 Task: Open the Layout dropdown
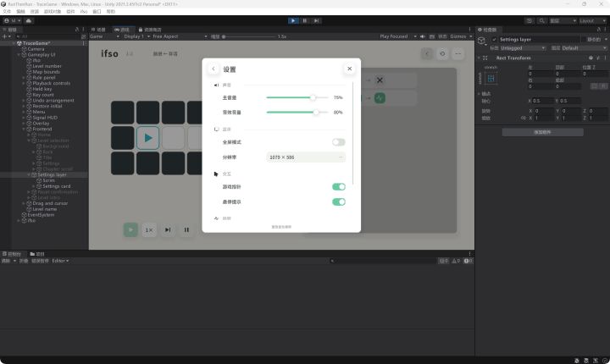tap(591, 20)
